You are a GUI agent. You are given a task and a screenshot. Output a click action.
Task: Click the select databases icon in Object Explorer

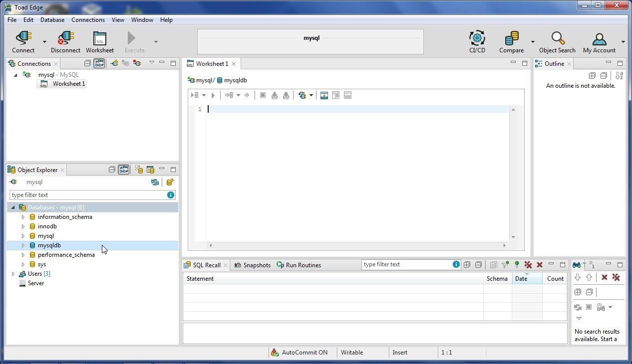point(139,170)
